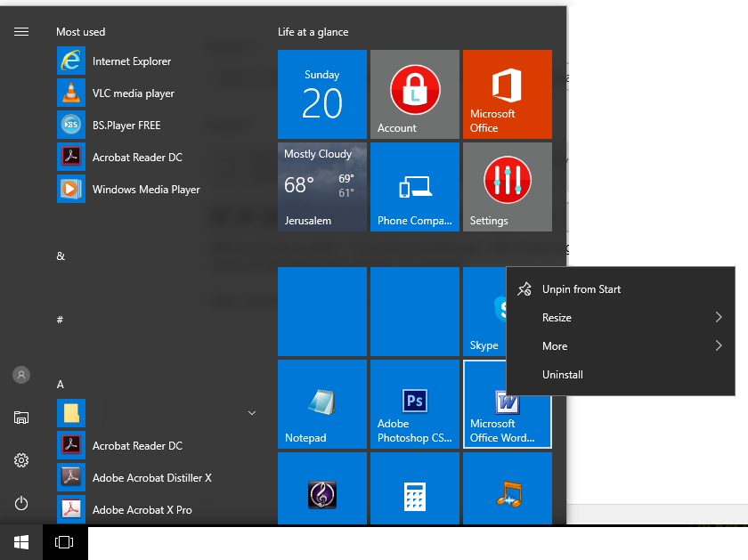The width and height of the screenshot is (748, 560).
Task: Open the Settings tile with red sliders icon
Action: pos(507,186)
